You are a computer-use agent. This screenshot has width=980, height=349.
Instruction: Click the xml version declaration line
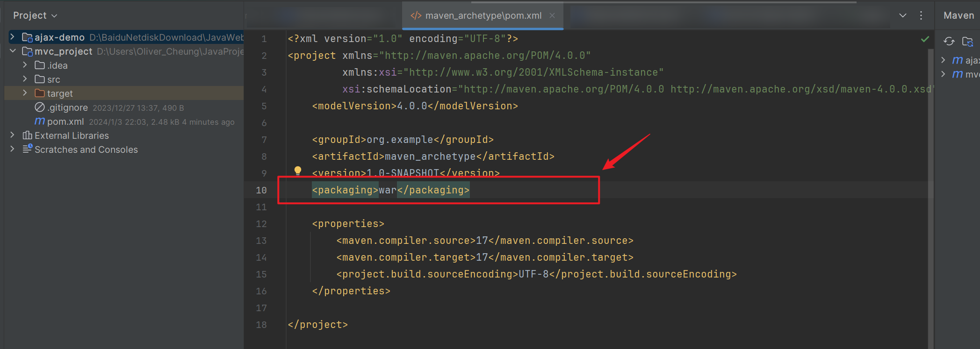click(403, 39)
